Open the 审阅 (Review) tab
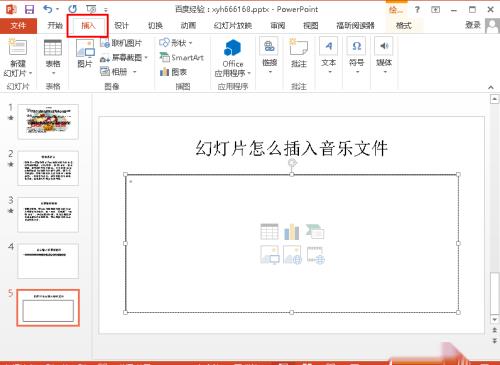The width and height of the screenshot is (500, 365). (x=277, y=26)
